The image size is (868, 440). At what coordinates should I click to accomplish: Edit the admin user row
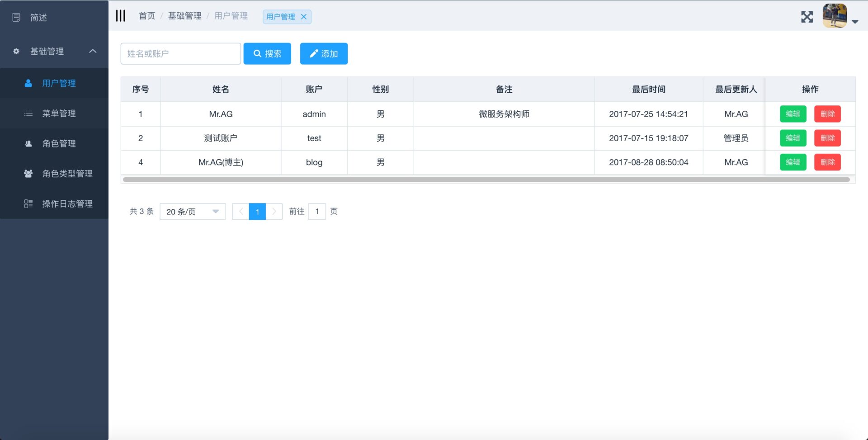(x=793, y=114)
